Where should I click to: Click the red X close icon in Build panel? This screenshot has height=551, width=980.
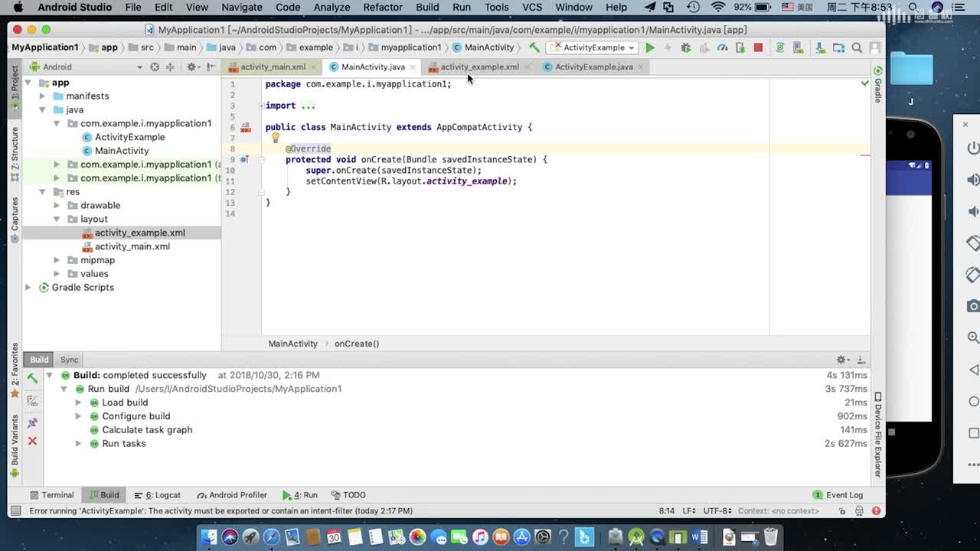pos(32,441)
